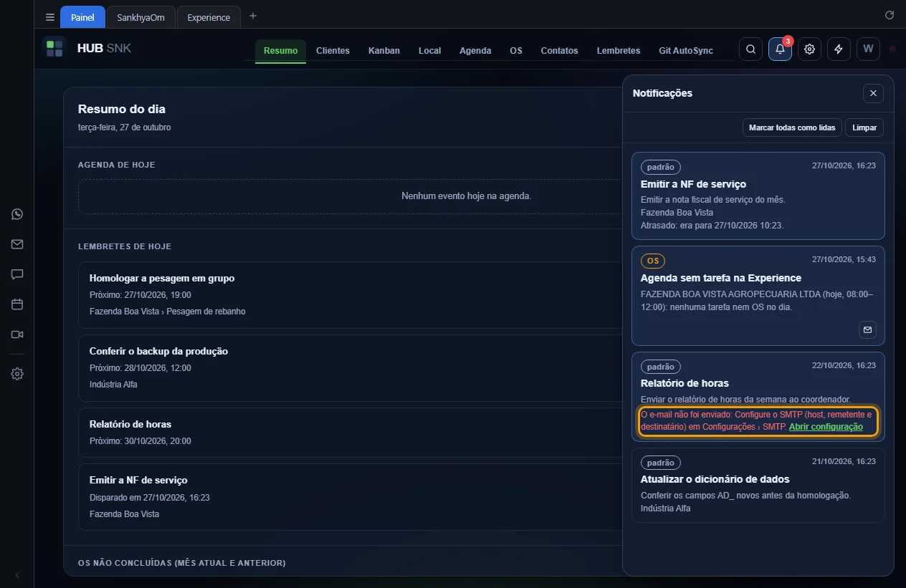Collapse the left sidebar with the chevron
This screenshot has height=588, width=906.
coord(17,575)
